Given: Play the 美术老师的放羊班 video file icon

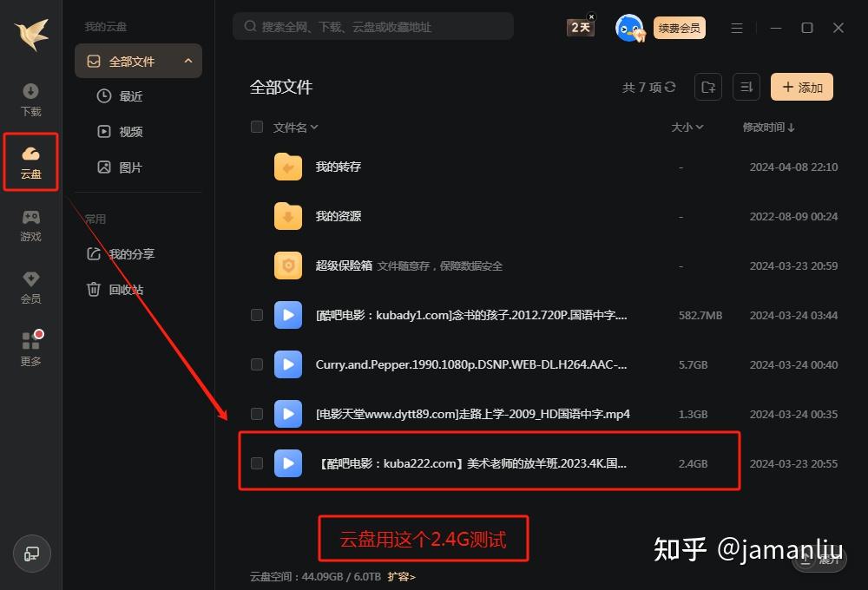Looking at the screenshot, I should click(x=288, y=463).
